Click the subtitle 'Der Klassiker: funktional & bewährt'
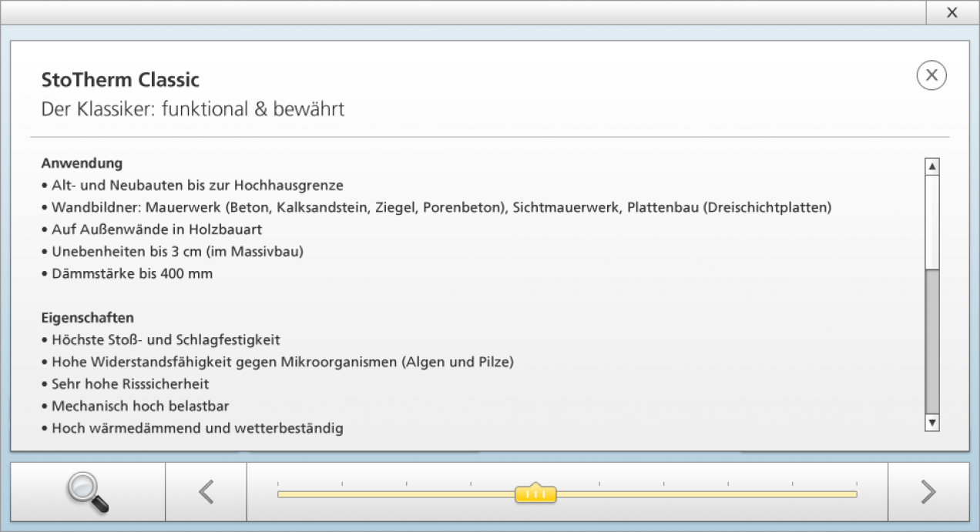Viewport: 980px width, 532px height. coord(193,109)
